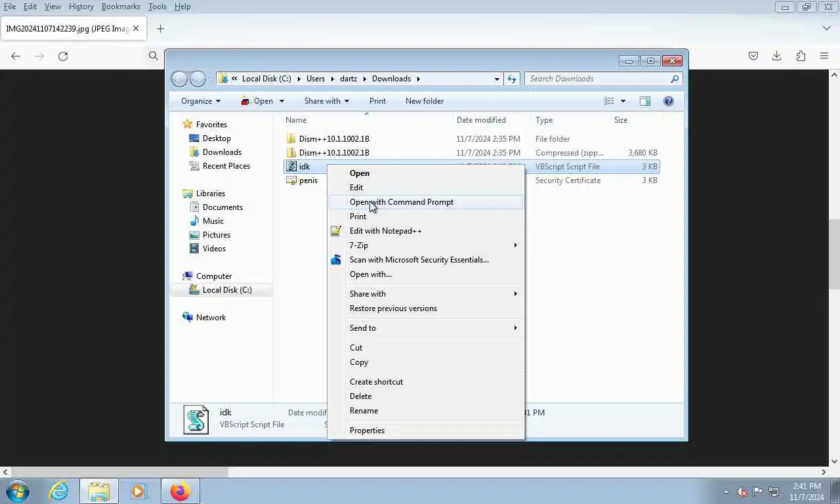This screenshot has width=840, height=504.
Task: Click Firefox vertical scrollbar thumb
Action: click(834, 254)
